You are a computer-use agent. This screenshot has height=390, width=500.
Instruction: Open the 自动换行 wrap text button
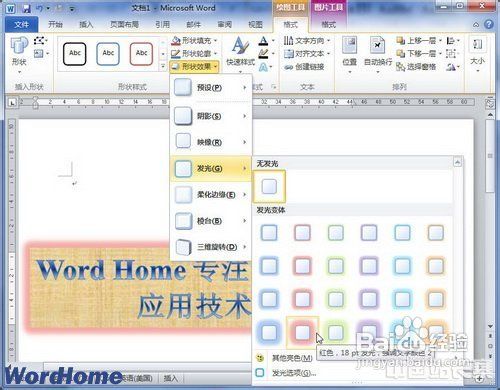tap(378, 55)
